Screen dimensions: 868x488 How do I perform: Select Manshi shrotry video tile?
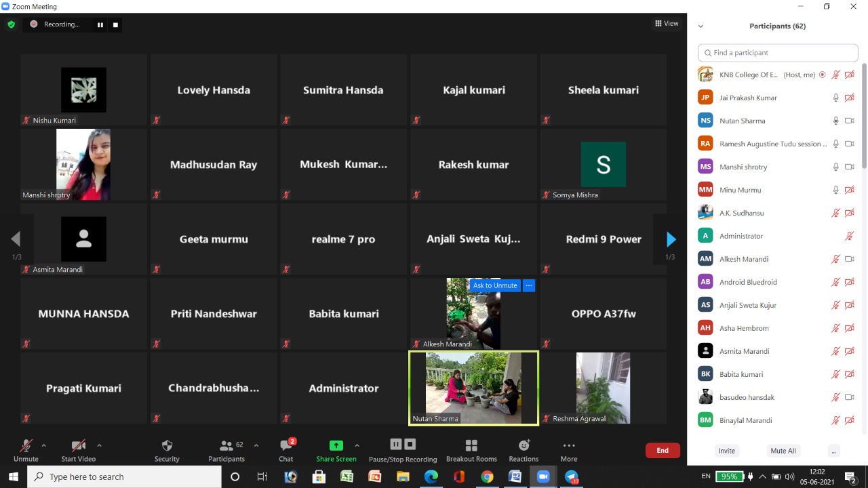coord(83,164)
